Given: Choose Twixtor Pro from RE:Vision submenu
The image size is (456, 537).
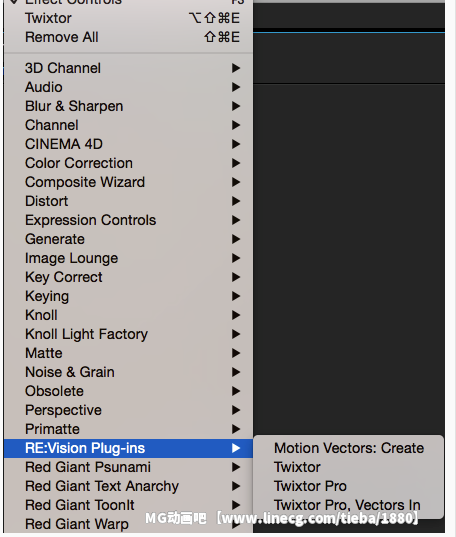Looking at the screenshot, I should 348,486.
